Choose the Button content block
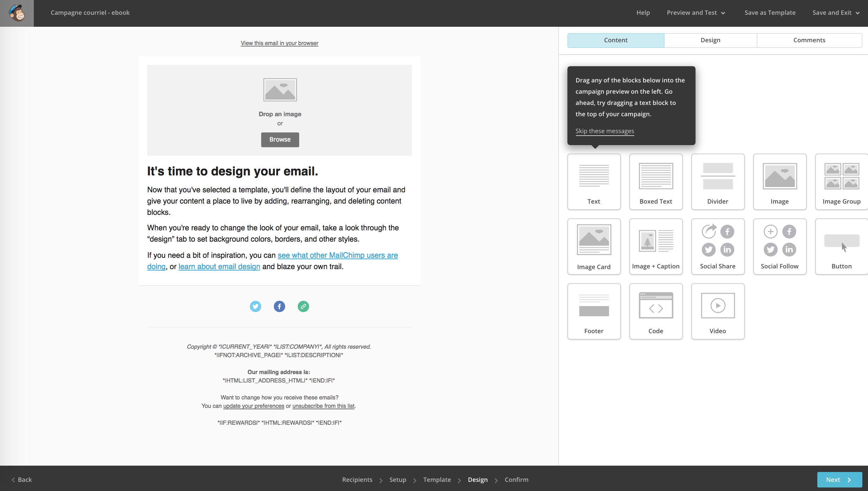868x491 pixels. [x=842, y=247]
